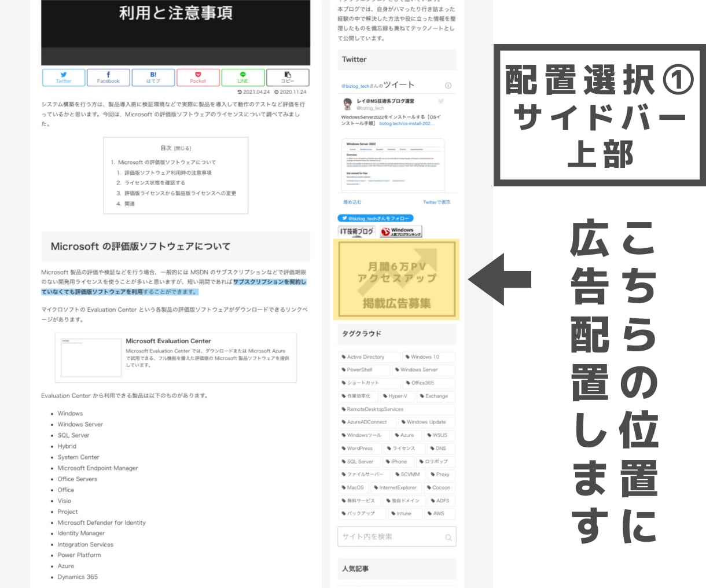Select the InternetExplorer tag
The width and height of the screenshot is (706, 588).
click(x=398, y=488)
